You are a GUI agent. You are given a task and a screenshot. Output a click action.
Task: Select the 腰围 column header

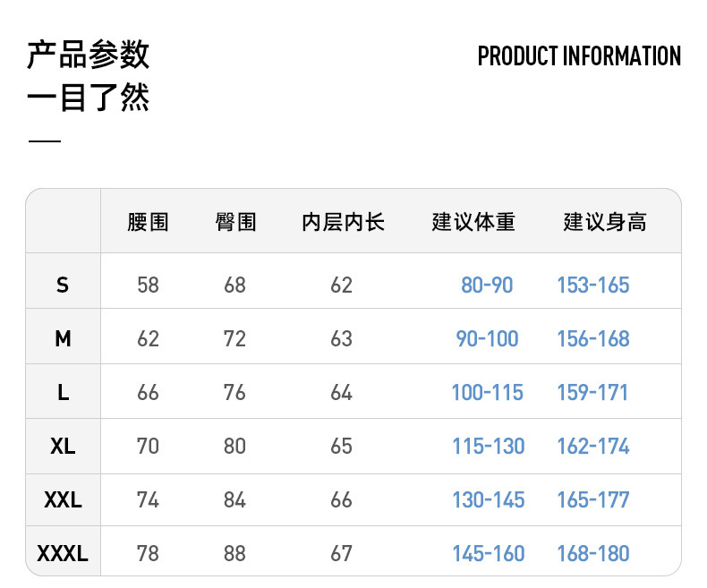click(148, 222)
